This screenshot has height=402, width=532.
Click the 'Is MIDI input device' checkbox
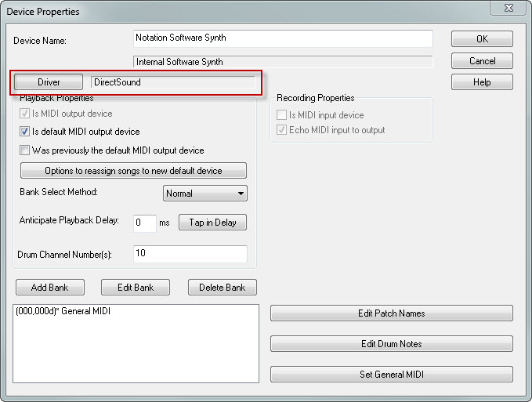282,115
